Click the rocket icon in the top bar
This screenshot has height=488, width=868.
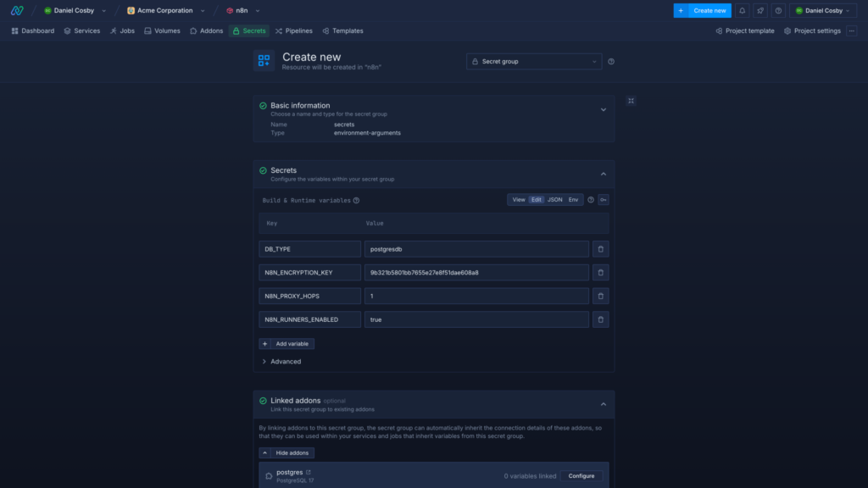pyautogui.click(x=760, y=10)
